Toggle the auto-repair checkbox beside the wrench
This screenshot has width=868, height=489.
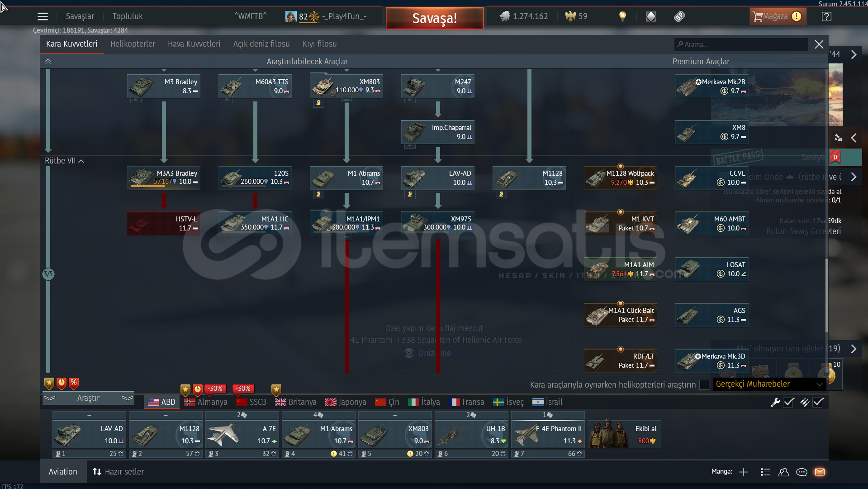tap(789, 402)
